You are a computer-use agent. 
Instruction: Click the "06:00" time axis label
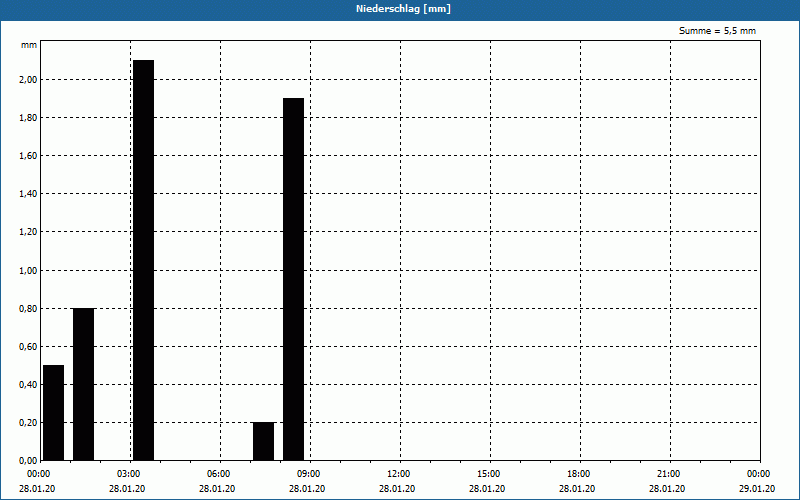[x=219, y=474]
